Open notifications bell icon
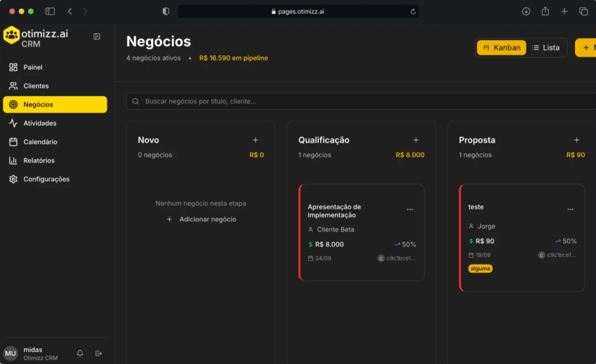This screenshot has width=596, height=364. pos(80,353)
